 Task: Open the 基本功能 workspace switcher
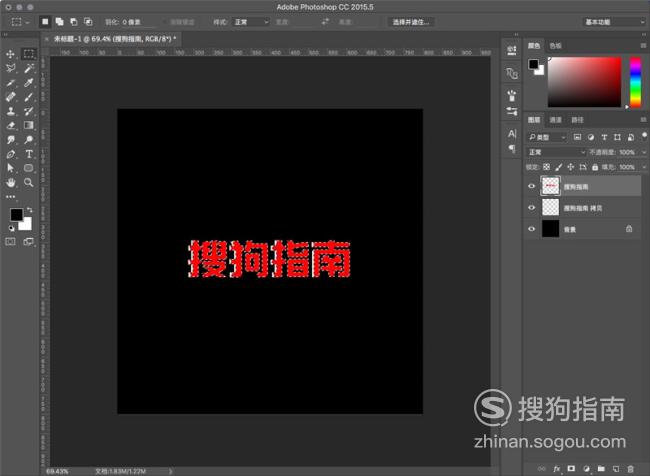[614, 22]
